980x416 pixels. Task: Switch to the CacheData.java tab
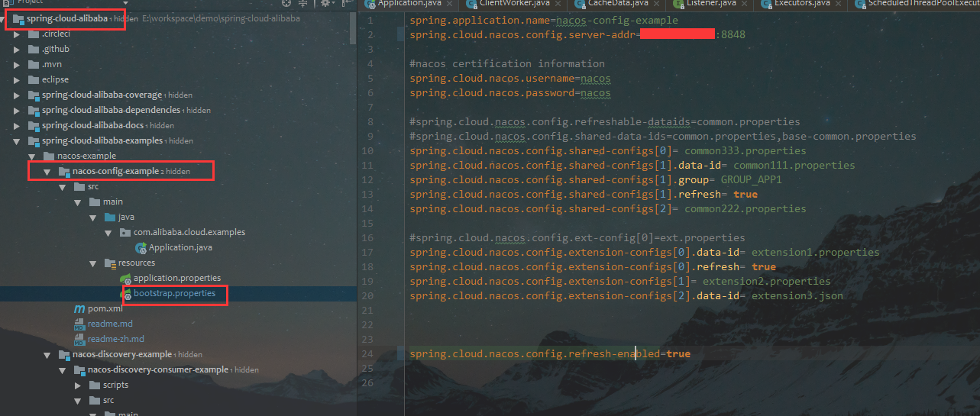tap(618, 4)
